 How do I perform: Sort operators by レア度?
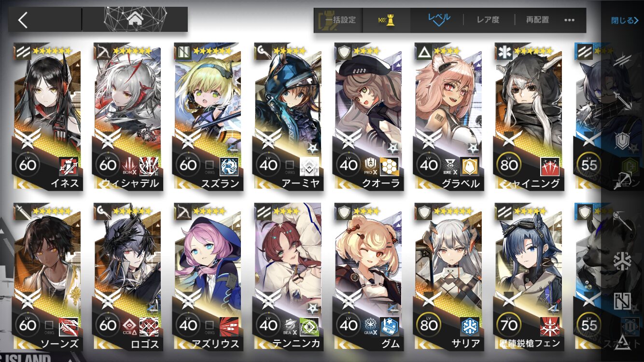pos(488,20)
